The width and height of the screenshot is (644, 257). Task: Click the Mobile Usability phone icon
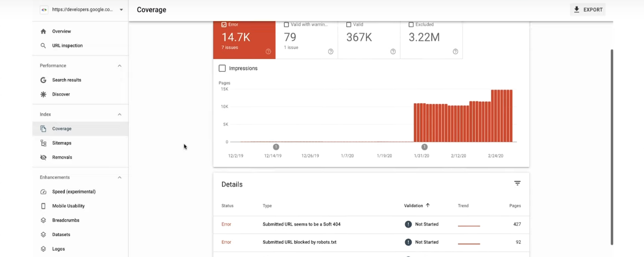pos(43,206)
